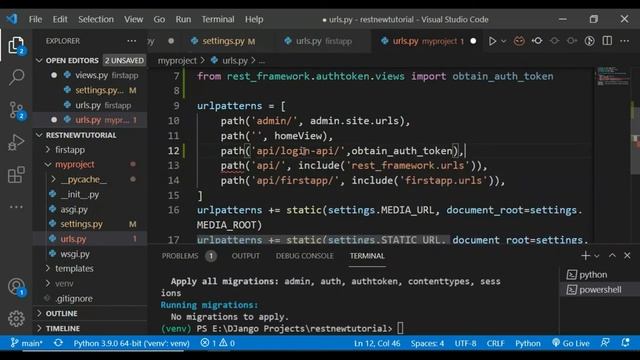Screen dimensions: 640x360
Task: Open the View menu
Action: tap(133, 19)
